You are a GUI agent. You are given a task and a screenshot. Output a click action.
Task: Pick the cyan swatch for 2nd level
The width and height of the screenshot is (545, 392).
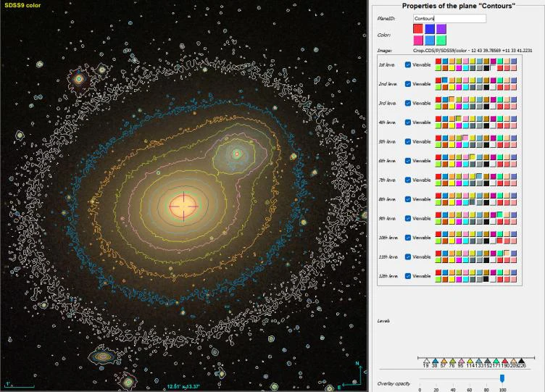pos(466,87)
